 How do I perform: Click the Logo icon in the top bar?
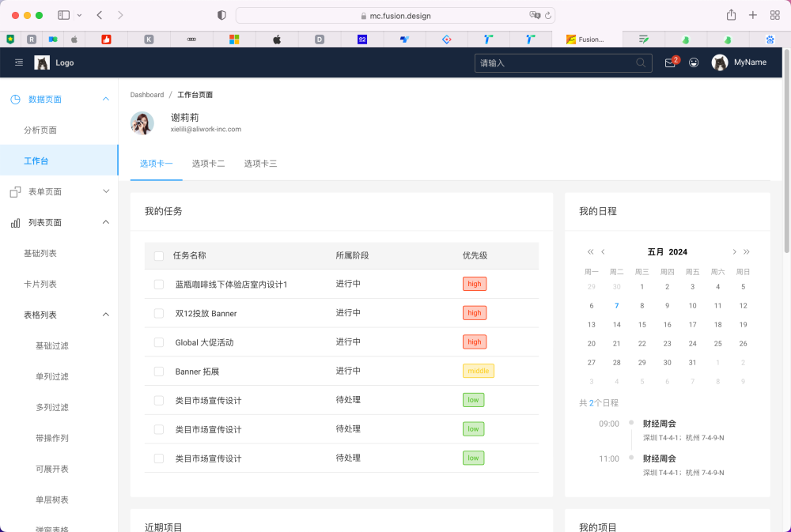42,62
